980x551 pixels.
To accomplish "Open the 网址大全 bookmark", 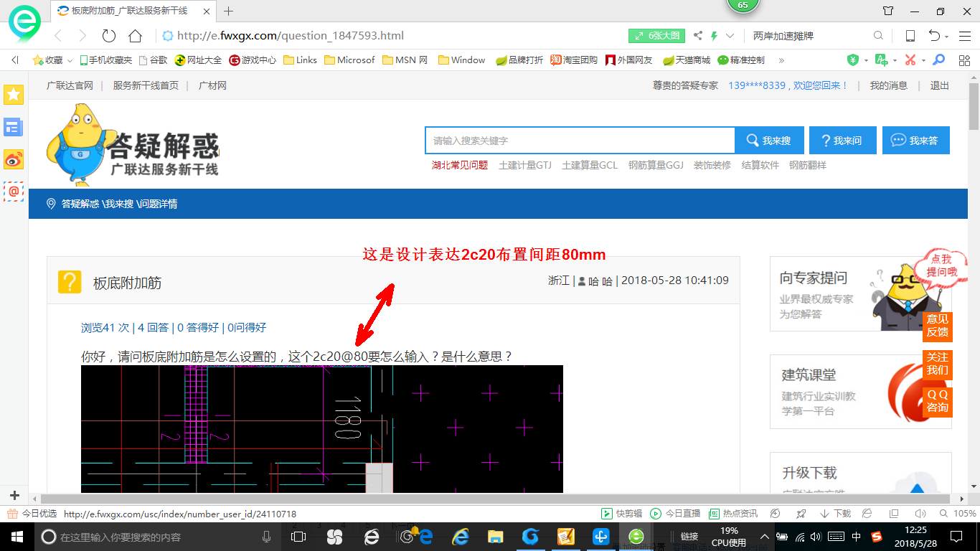I will point(199,60).
